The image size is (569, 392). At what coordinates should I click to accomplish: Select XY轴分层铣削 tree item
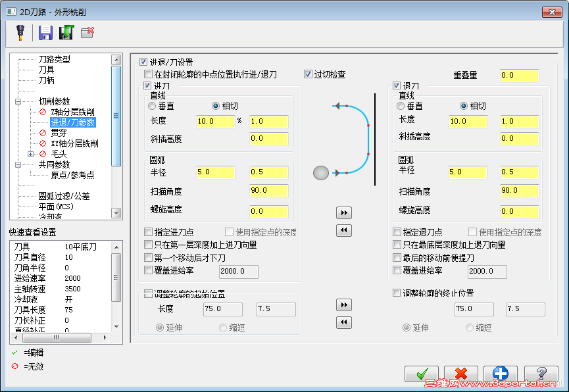coord(75,143)
